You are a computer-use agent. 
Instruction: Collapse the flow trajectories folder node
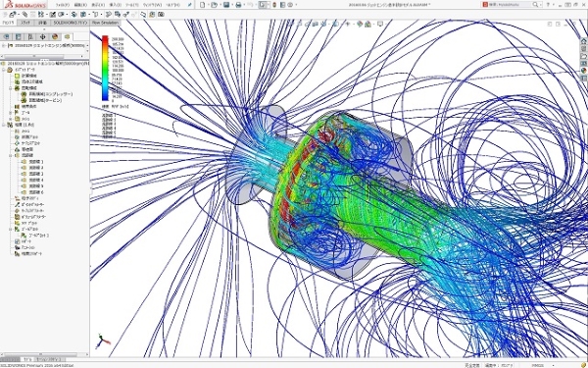point(11,155)
